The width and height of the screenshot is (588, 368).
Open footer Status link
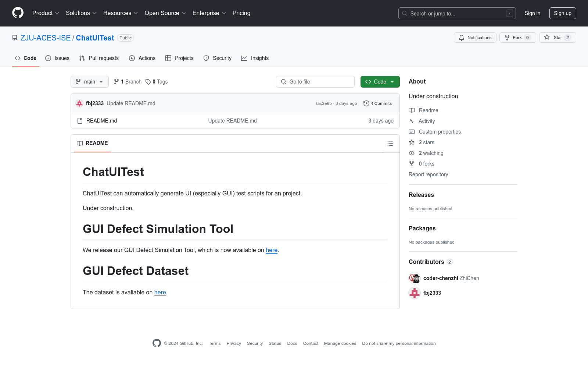point(275,343)
